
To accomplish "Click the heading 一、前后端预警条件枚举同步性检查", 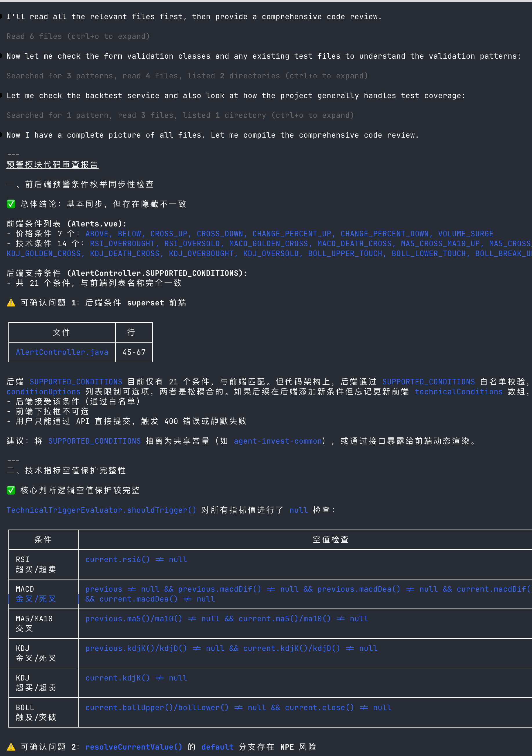I will pos(80,184).
